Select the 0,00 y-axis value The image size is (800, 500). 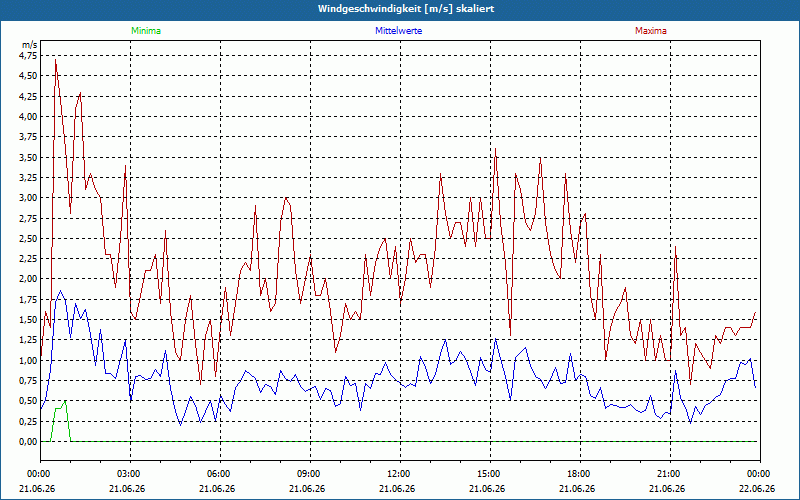[28, 442]
